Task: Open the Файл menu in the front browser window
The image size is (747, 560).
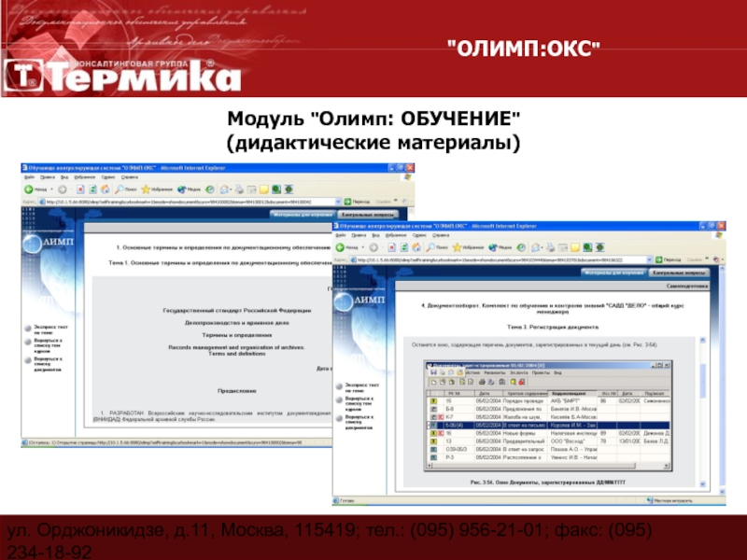Action: point(341,235)
